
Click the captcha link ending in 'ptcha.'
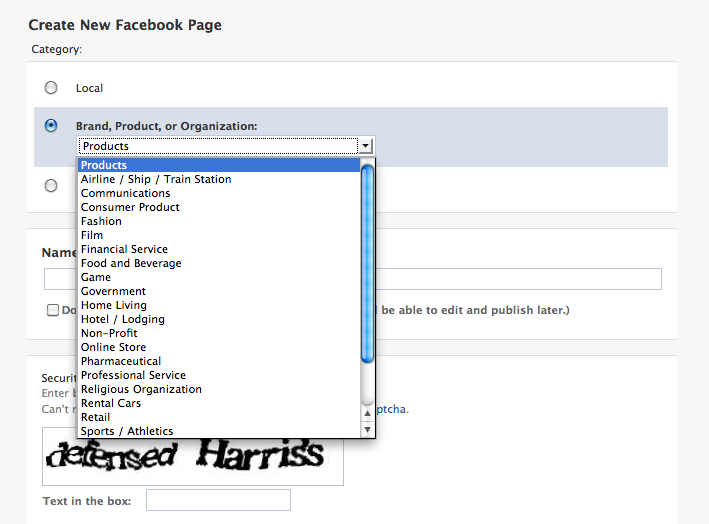coord(392,409)
